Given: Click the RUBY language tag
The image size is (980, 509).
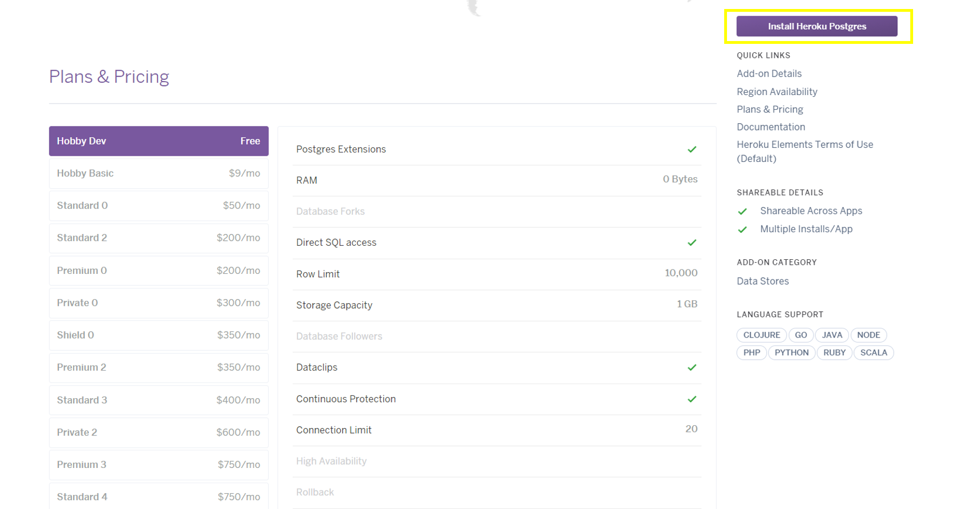Looking at the screenshot, I should 834,353.
